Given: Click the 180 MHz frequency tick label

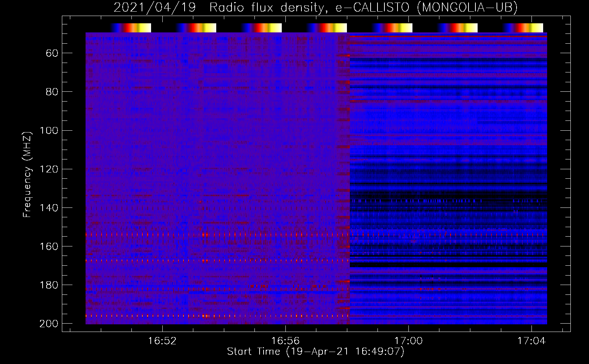Looking at the screenshot, I should click(49, 285).
